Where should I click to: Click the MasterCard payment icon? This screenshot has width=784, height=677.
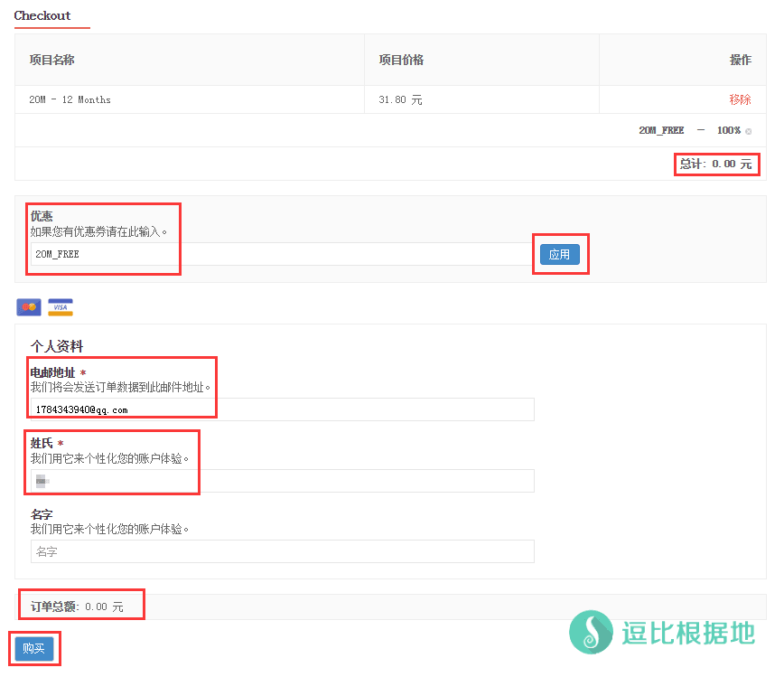tap(29, 307)
